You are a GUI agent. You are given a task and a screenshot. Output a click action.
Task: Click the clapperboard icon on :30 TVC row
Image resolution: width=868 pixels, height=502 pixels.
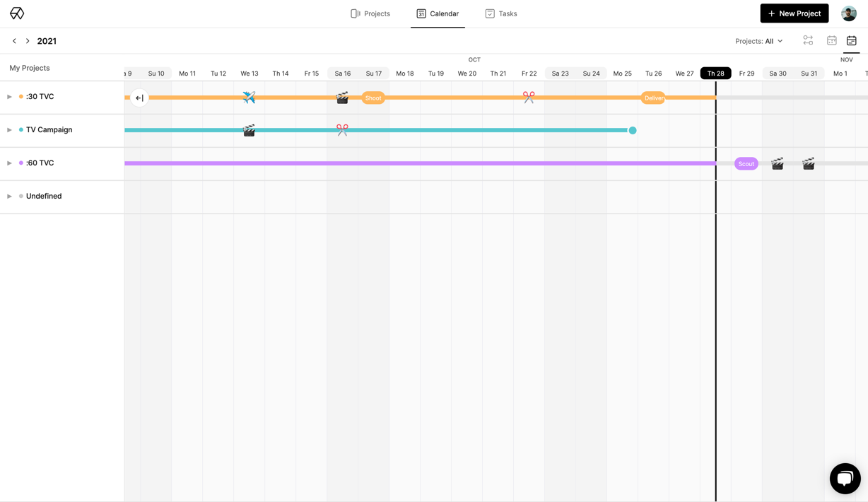(342, 98)
